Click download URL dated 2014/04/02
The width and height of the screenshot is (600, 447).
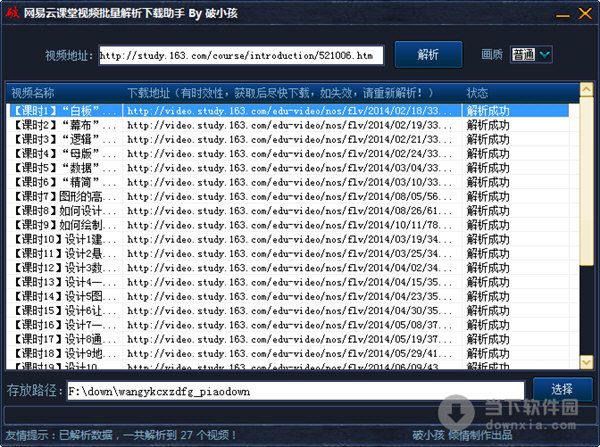[289, 268]
